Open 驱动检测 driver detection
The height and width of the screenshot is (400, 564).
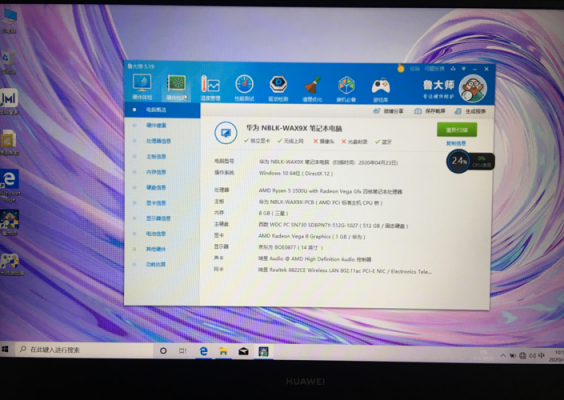[x=278, y=88]
